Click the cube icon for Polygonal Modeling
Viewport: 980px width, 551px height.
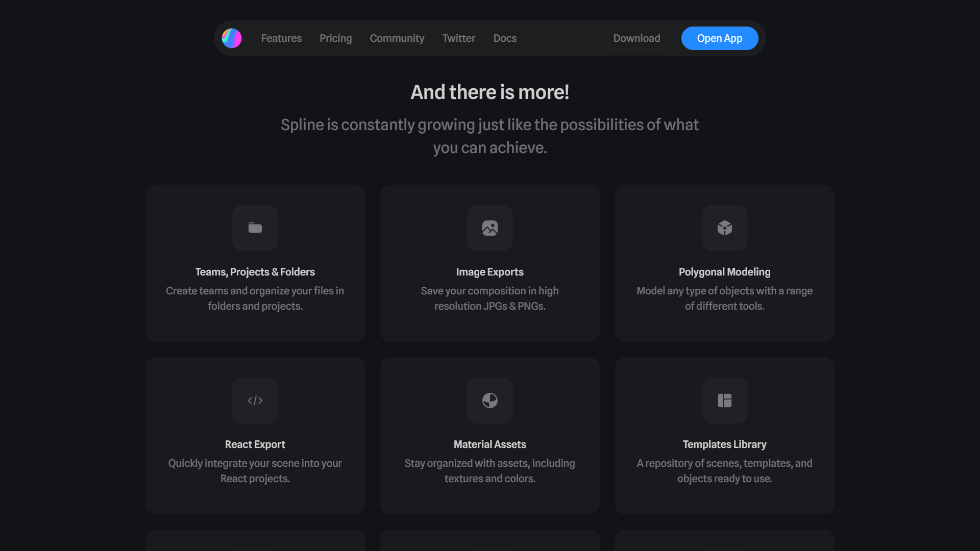click(x=725, y=228)
